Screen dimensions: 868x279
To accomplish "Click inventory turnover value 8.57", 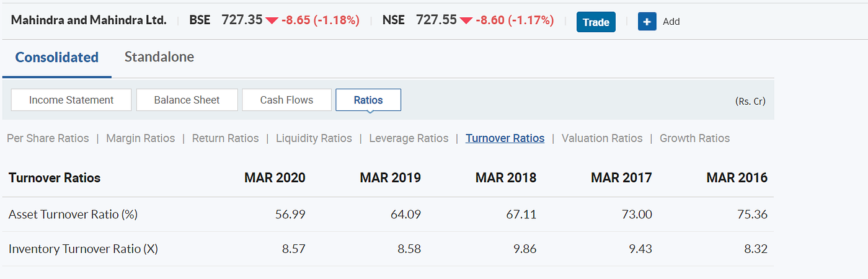I will (x=294, y=249).
